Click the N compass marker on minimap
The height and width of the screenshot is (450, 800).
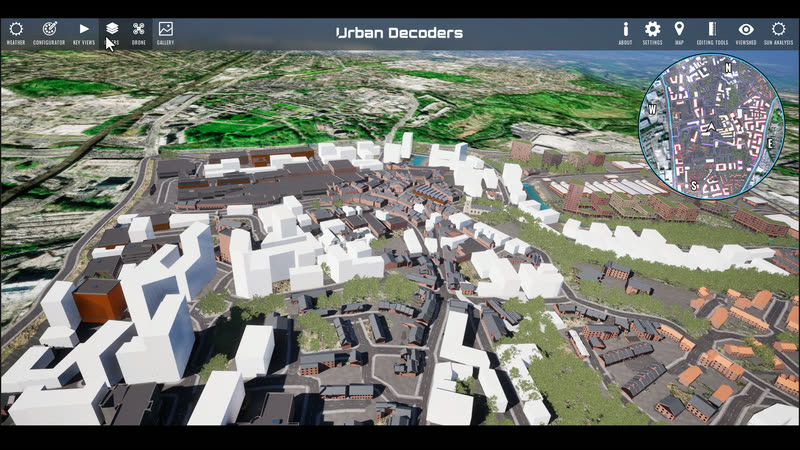pyautogui.click(x=728, y=67)
